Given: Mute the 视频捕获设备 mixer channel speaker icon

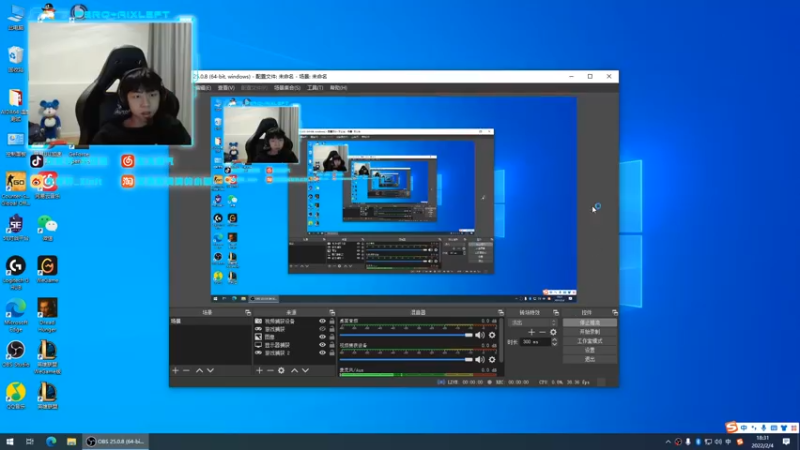Looking at the screenshot, I should click(x=480, y=360).
